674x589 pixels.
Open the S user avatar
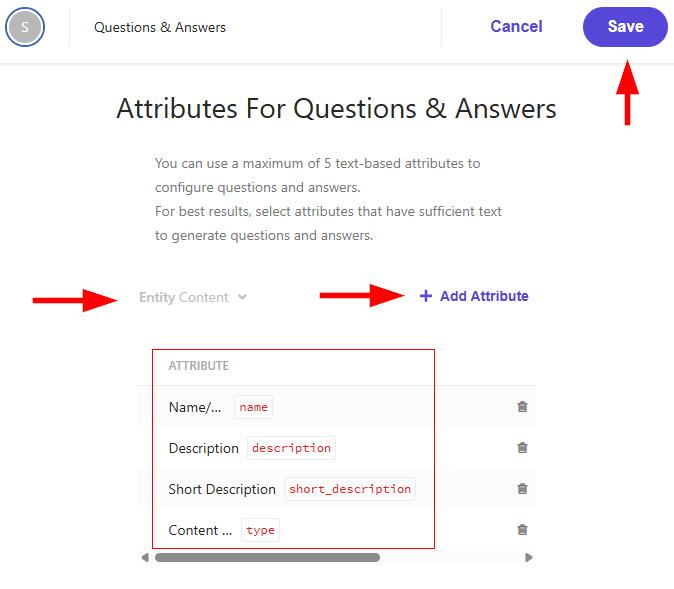[x=25, y=27]
